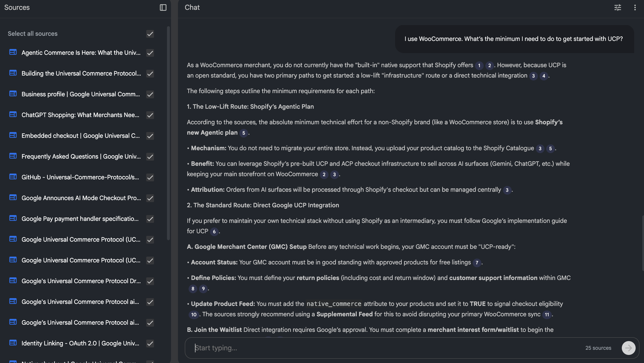Viewport: 644px width, 363px height.
Task: Toggle the Select all sources checkbox
Action: pyautogui.click(x=150, y=34)
